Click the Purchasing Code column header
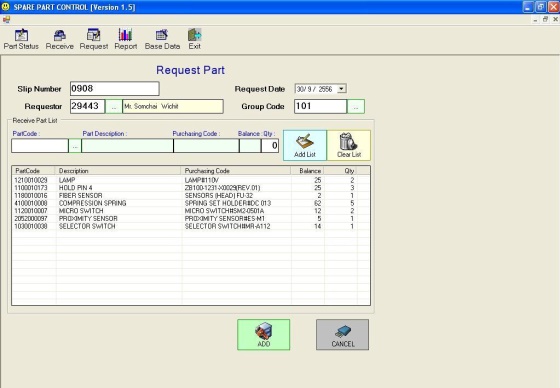The image size is (560, 388). click(x=236, y=171)
